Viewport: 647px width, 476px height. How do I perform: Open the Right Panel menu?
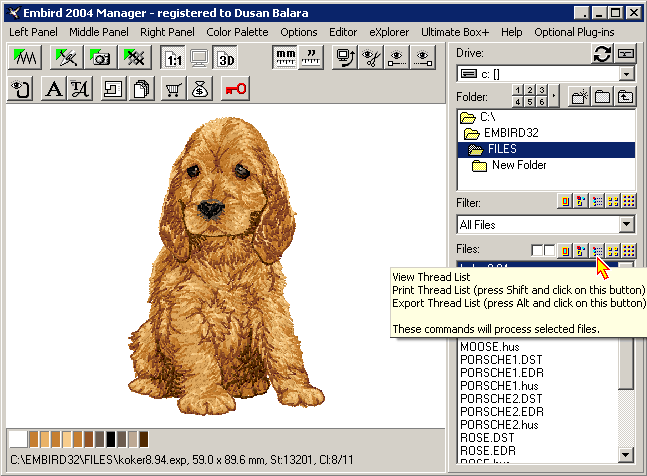167,32
